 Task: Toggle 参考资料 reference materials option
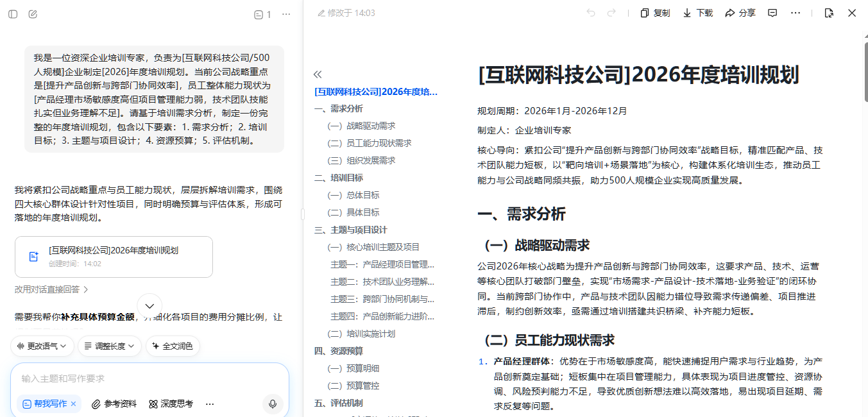[114, 404]
